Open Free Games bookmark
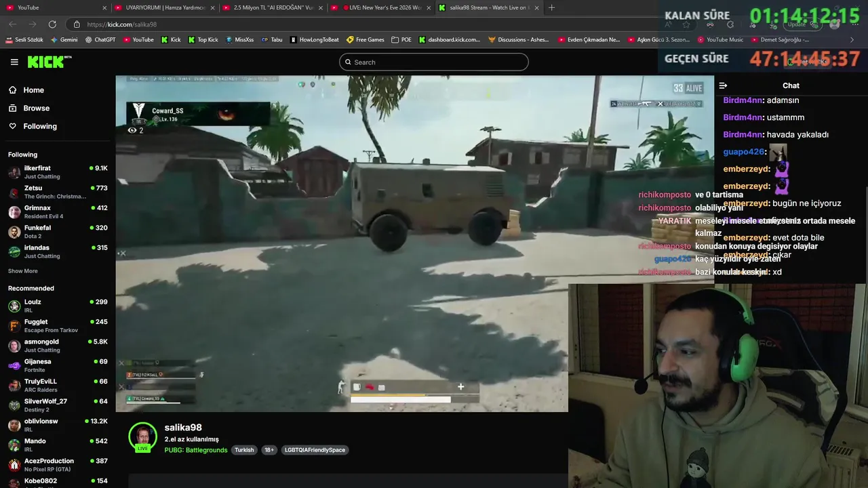The width and height of the screenshot is (868, 488). 366,40
